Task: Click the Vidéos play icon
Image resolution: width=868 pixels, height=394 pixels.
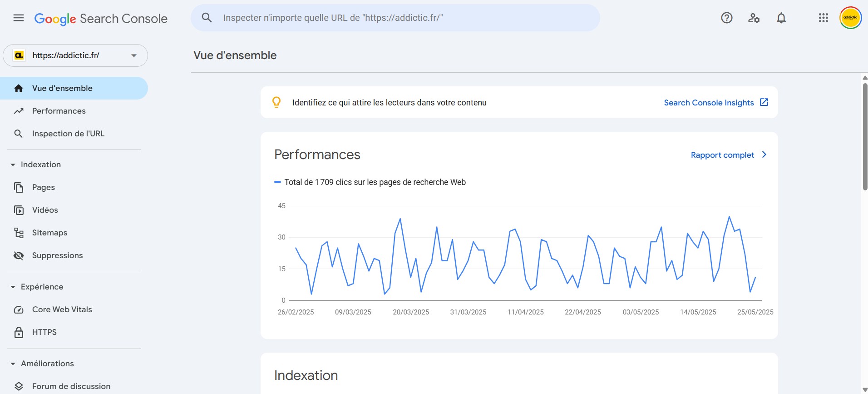Action: tap(19, 210)
